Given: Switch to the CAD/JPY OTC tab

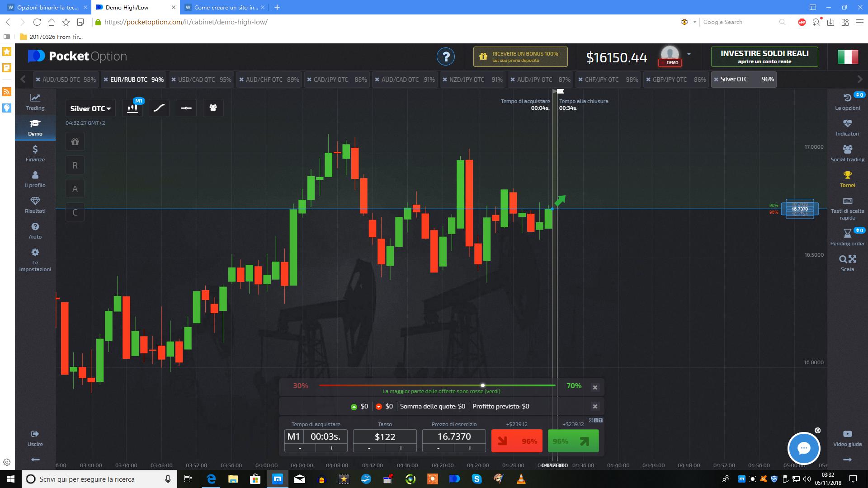Looking at the screenshot, I should (337, 80).
